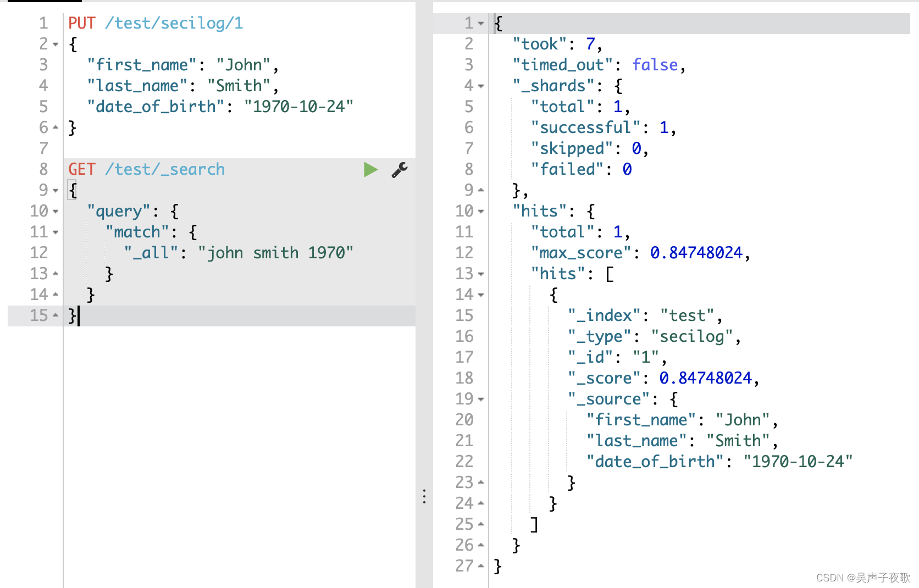Toggle the fold arrow at editor line 15

[x=56, y=316]
